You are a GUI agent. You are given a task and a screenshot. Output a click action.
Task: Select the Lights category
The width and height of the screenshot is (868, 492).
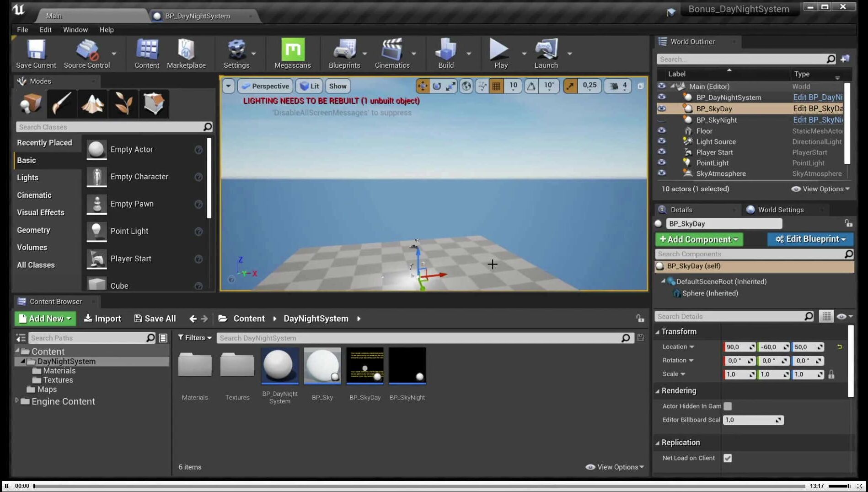[27, 178]
